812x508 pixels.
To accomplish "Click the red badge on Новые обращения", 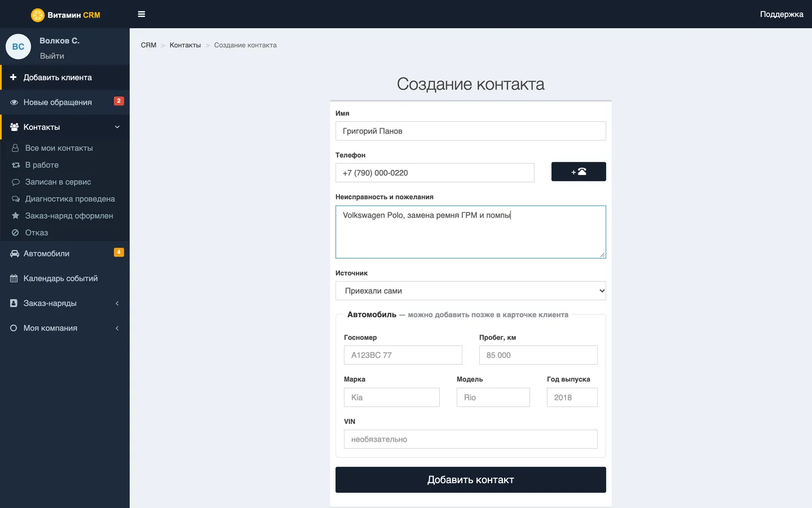I will pos(119,101).
